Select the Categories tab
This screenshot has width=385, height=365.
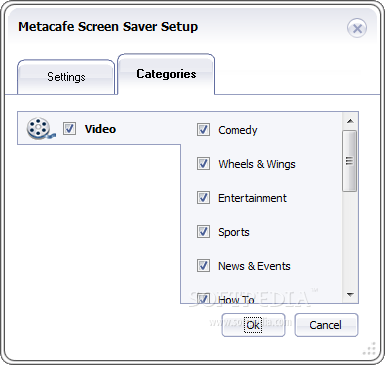tap(166, 74)
